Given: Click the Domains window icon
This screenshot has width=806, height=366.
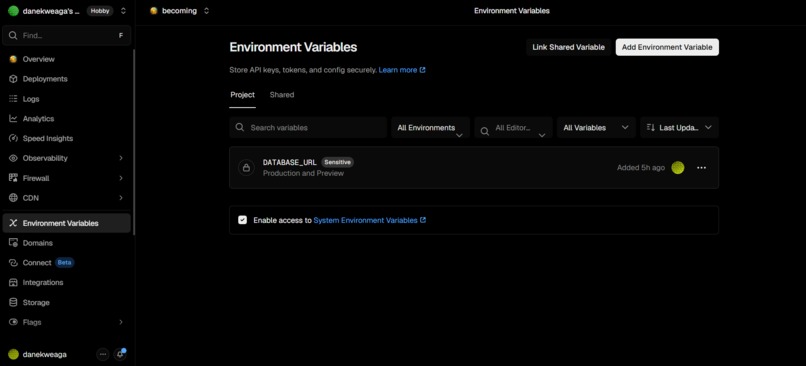Looking at the screenshot, I should pos(13,243).
